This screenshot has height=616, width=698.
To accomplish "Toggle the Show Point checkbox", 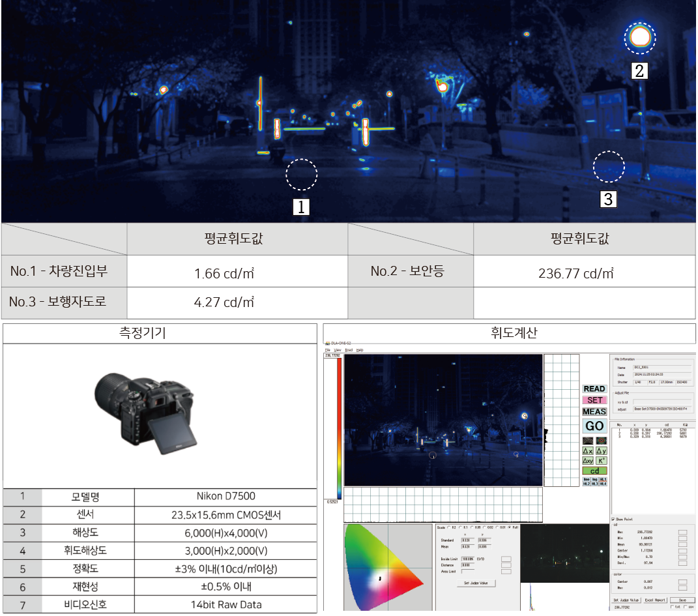I will coord(613,520).
